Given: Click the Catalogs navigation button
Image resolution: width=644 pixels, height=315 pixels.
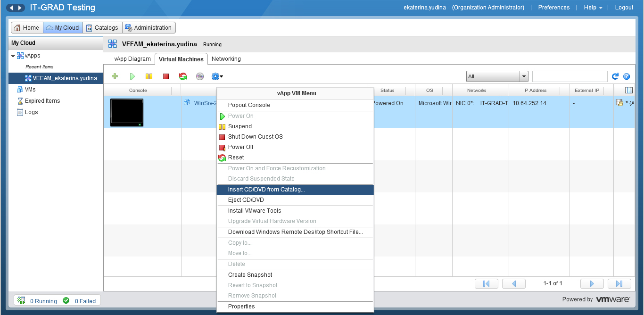Looking at the screenshot, I should (102, 28).
